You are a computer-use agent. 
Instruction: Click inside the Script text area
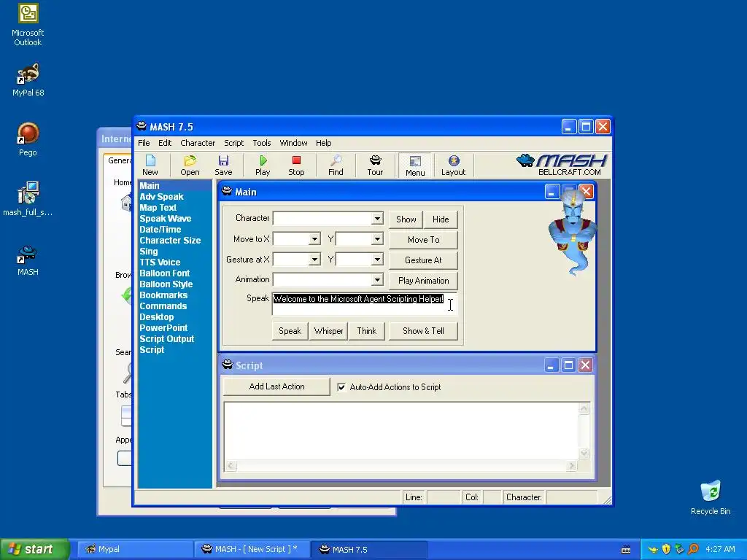click(402, 431)
